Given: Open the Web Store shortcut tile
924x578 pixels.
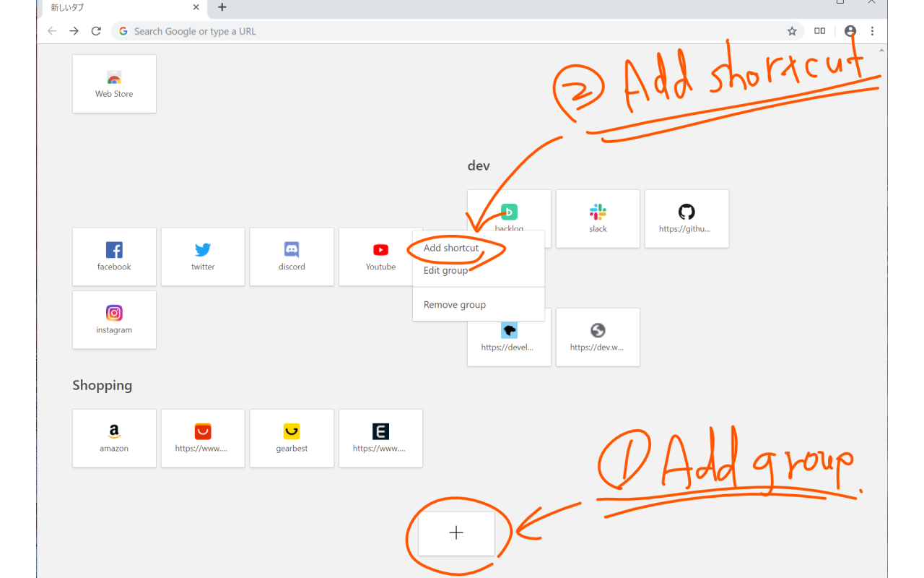Looking at the screenshot, I should [114, 84].
